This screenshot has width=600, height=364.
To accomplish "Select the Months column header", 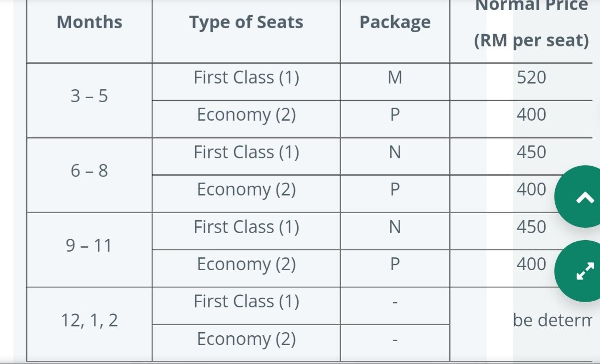I will point(89,22).
